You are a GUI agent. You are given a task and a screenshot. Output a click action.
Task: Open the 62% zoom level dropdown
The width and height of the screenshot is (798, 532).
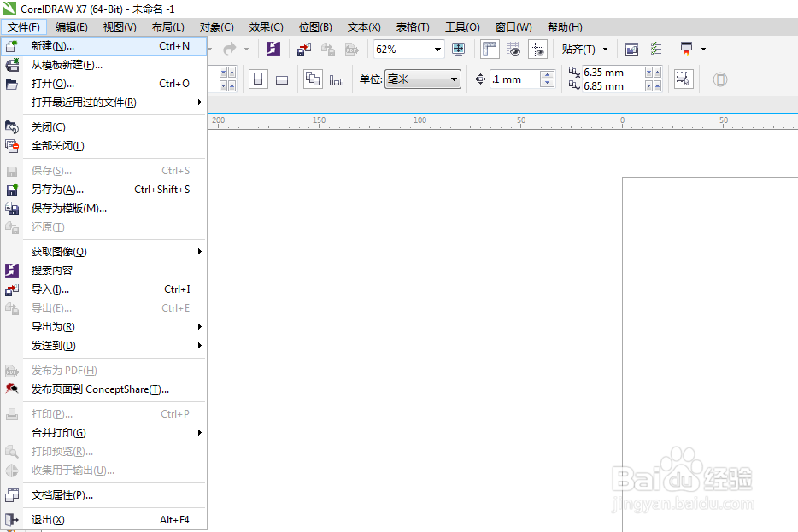click(x=437, y=50)
